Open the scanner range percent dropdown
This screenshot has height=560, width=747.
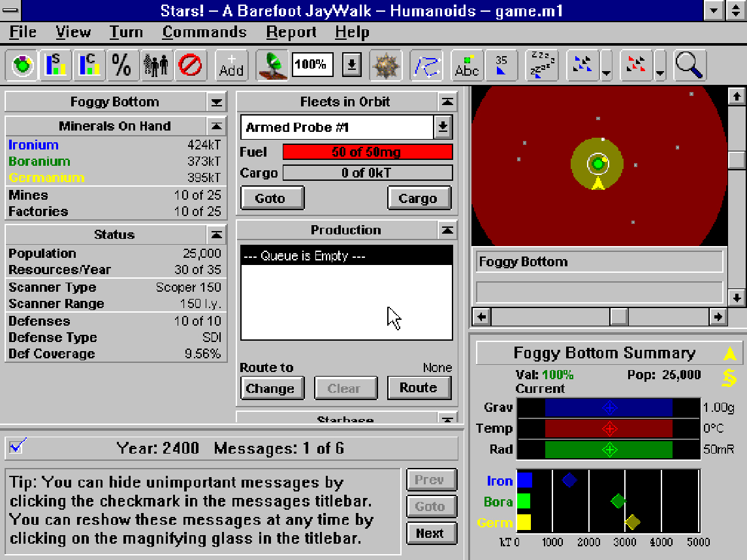[x=351, y=65]
